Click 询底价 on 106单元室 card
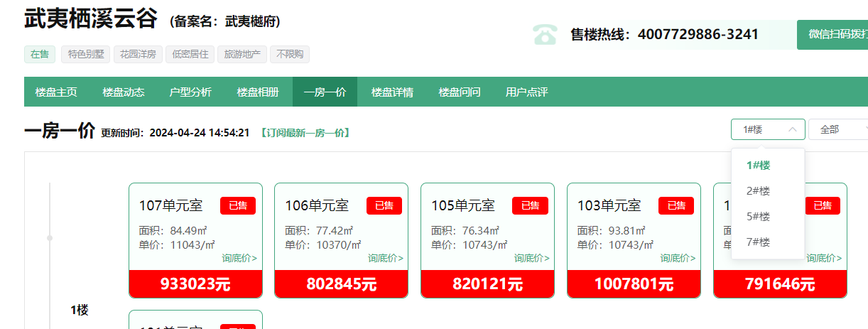868x329 pixels. pyautogui.click(x=386, y=259)
